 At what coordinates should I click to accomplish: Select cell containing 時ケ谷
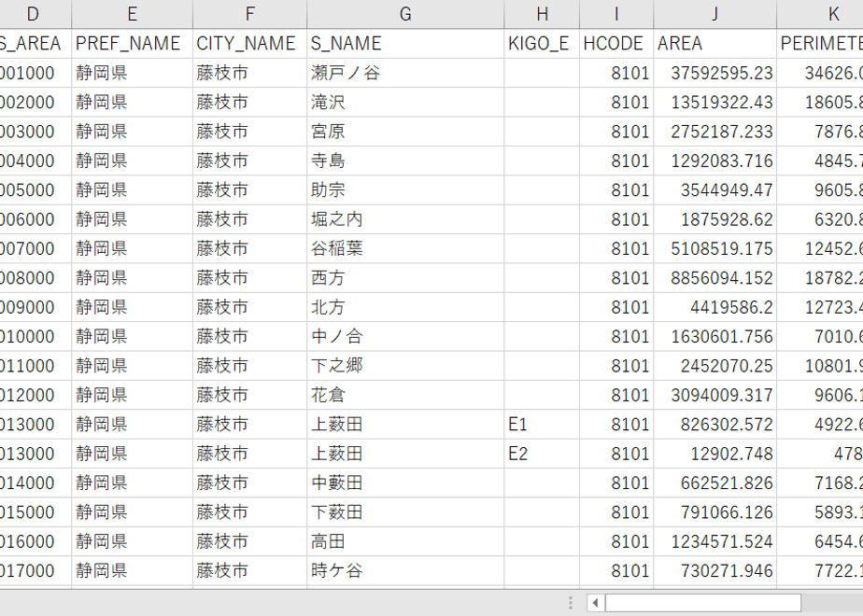[x=405, y=570]
